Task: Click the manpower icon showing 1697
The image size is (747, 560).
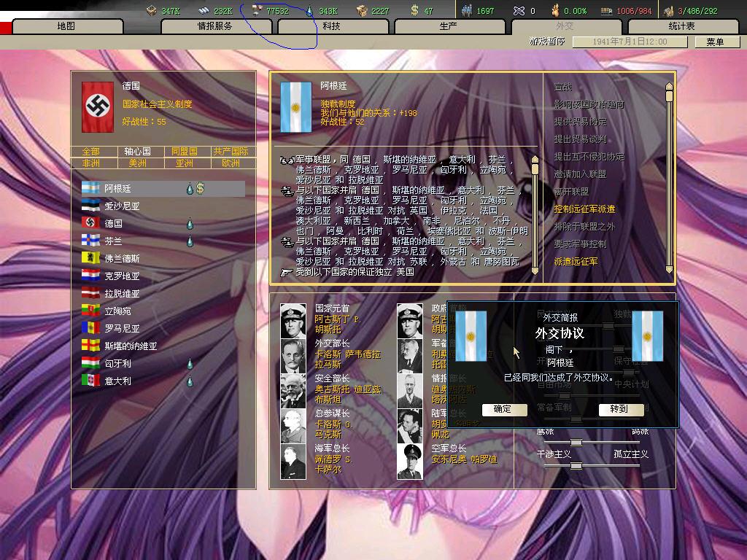Action: [467, 10]
